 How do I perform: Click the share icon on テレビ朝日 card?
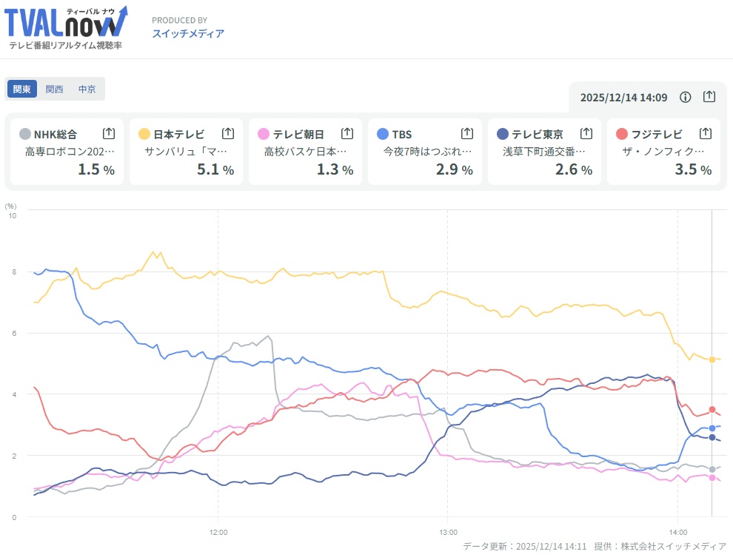point(347,133)
